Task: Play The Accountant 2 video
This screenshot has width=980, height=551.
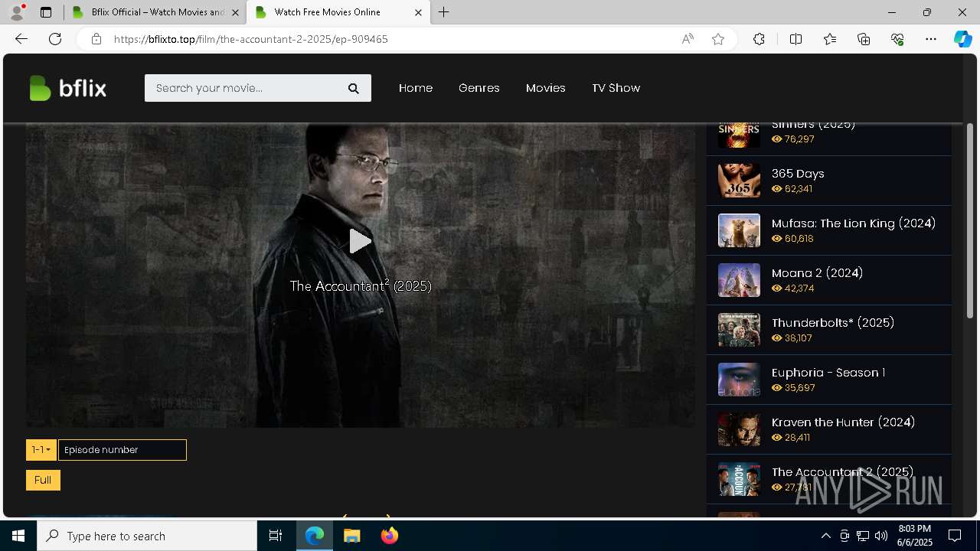Action: (360, 241)
